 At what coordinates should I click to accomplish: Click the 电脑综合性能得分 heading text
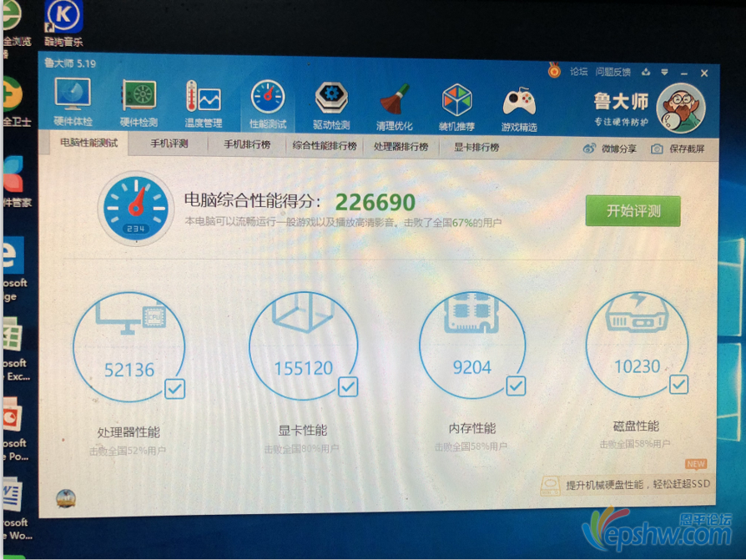pos(252,200)
